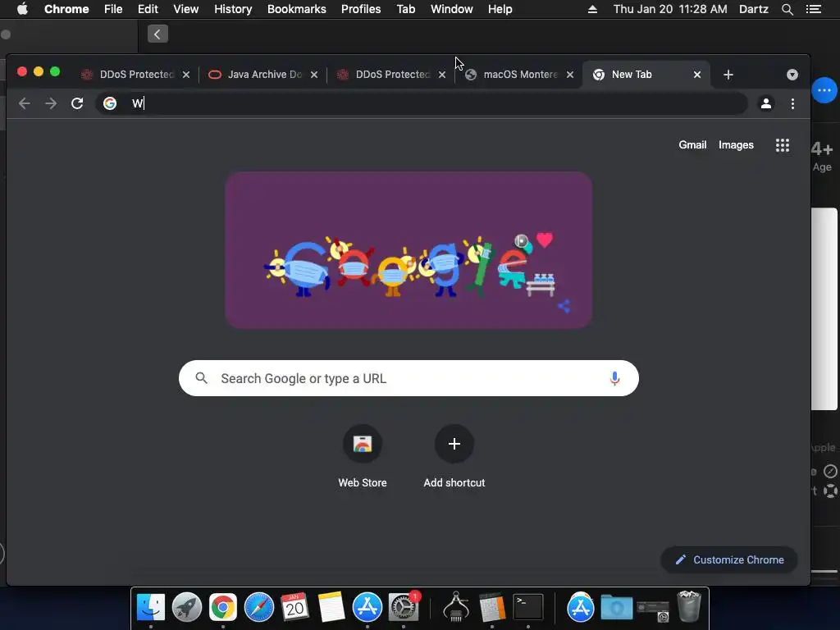Image resolution: width=840 pixels, height=630 pixels.
Task: Open the Edit menu
Action: pyautogui.click(x=148, y=9)
